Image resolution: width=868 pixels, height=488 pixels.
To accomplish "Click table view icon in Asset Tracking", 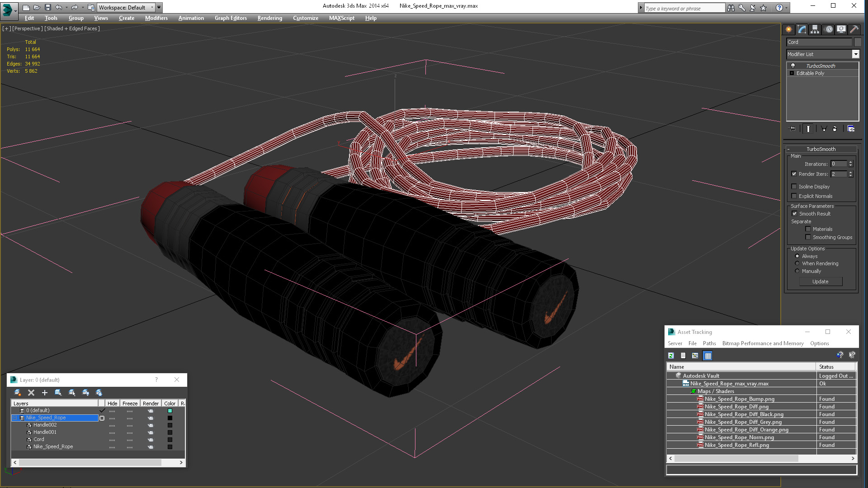I will [708, 356].
